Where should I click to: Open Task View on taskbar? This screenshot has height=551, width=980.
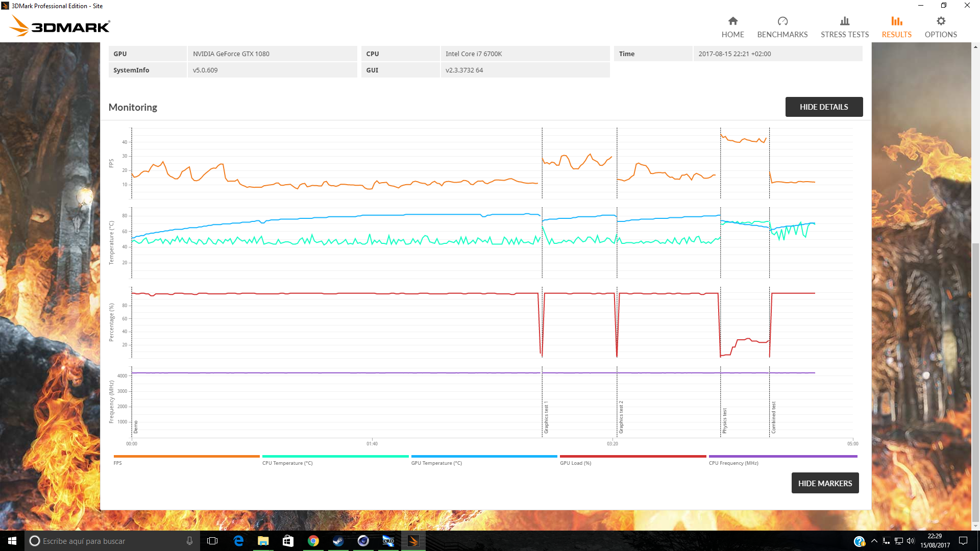212,541
